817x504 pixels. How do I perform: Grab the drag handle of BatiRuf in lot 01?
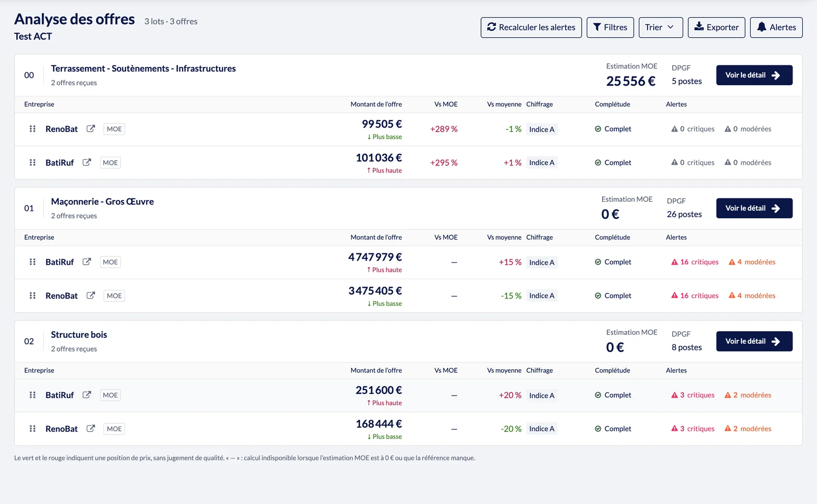pos(33,262)
